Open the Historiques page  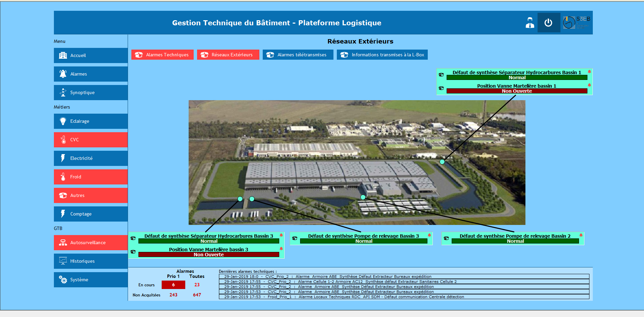click(x=91, y=261)
